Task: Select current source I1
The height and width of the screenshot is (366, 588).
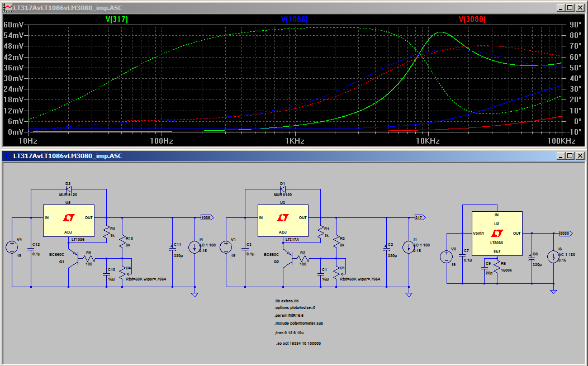Action: pos(409,247)
